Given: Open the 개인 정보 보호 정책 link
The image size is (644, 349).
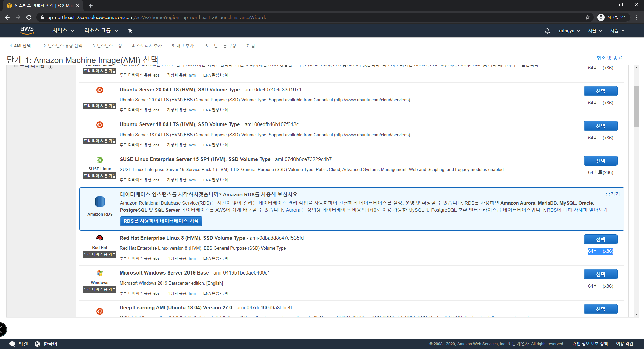Looking at the screenshot, I should click(590, 344).
